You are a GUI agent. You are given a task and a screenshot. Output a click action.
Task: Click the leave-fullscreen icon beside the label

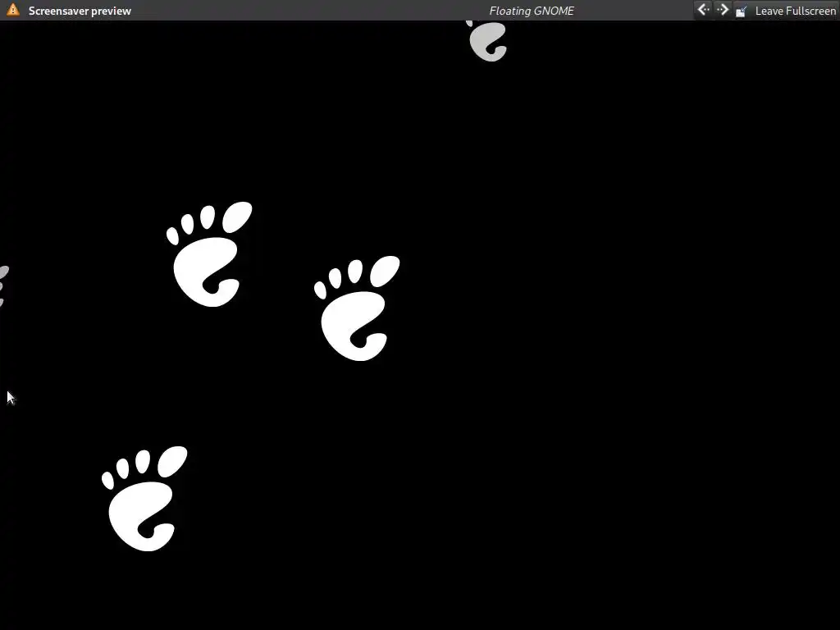coord(741,11)
